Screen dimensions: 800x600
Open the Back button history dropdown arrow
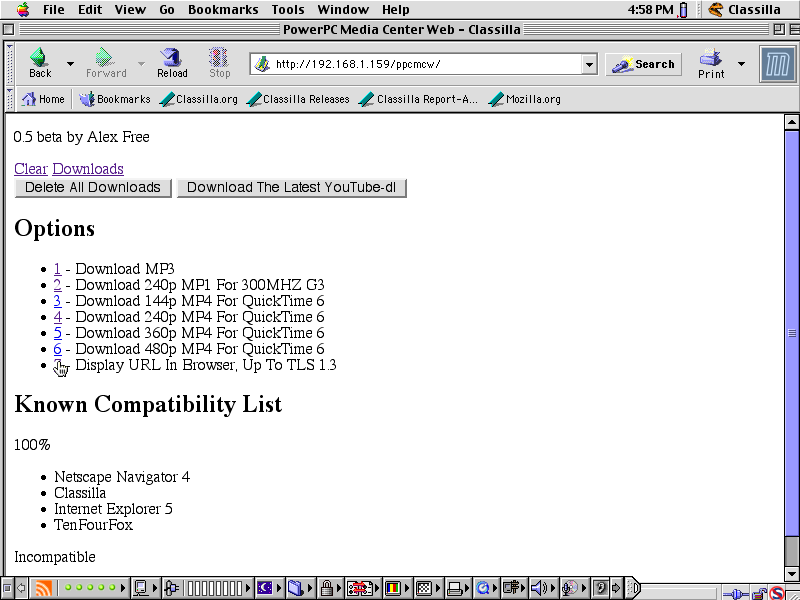70,64
